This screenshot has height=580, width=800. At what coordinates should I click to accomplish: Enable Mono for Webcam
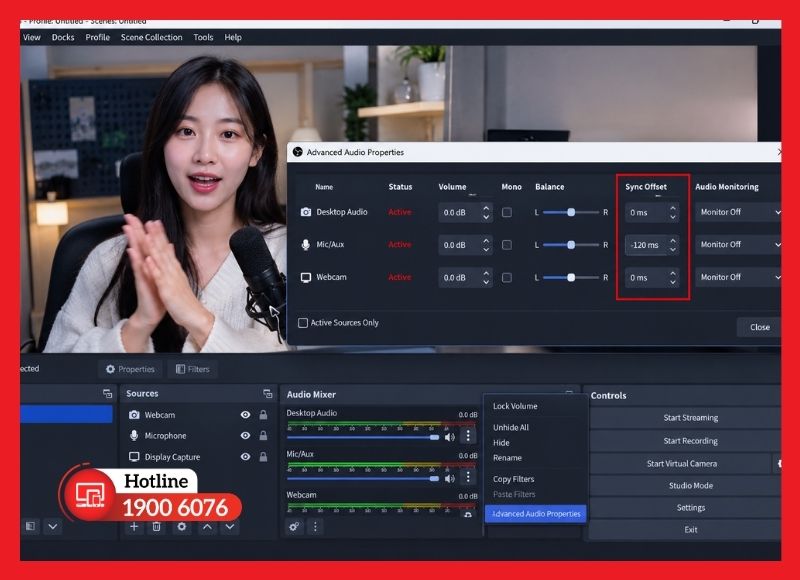point(507,278)
